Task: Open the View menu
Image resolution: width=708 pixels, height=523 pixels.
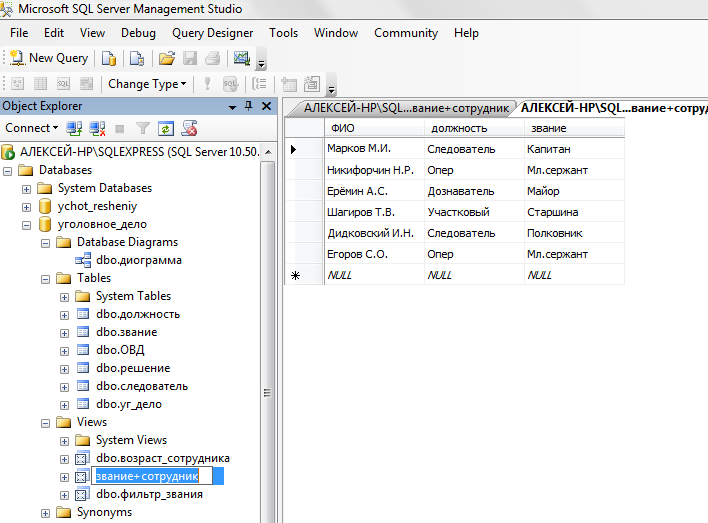Action: pyautogui.click(x=93, y=33)
